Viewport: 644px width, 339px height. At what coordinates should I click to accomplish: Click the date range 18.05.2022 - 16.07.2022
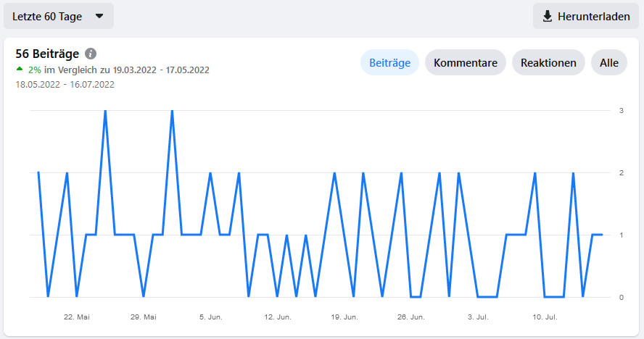65,85
